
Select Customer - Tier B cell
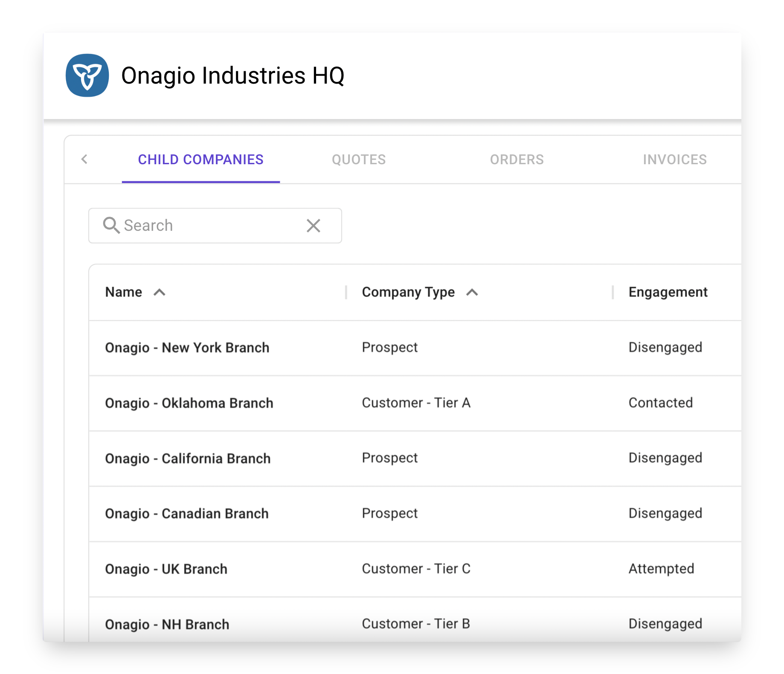point(416,624)
